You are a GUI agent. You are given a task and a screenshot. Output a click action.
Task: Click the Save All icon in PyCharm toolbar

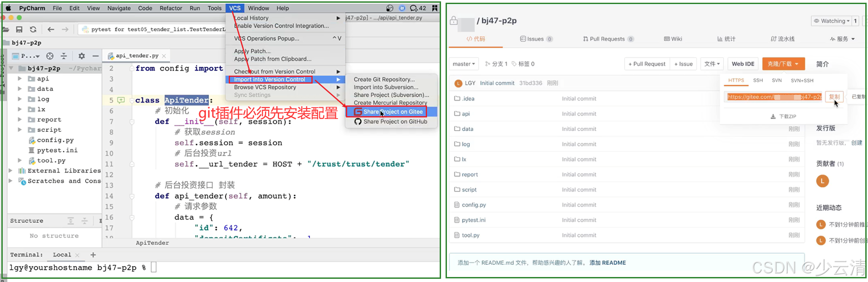(19, 30)
